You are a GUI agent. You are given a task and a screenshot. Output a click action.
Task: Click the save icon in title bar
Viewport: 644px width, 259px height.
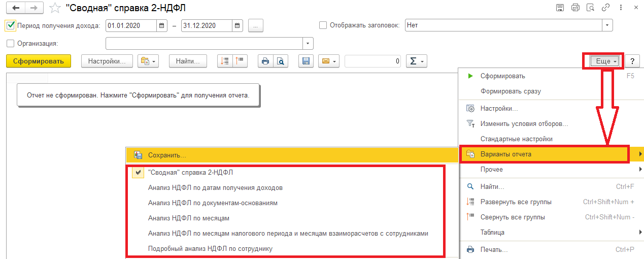(x=560, y=8)
